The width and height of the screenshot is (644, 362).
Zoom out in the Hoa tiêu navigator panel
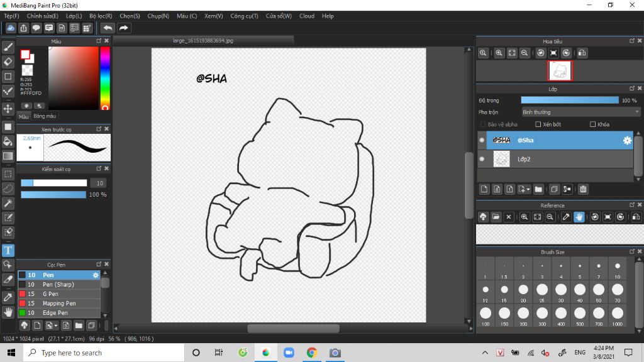point(525,53)
